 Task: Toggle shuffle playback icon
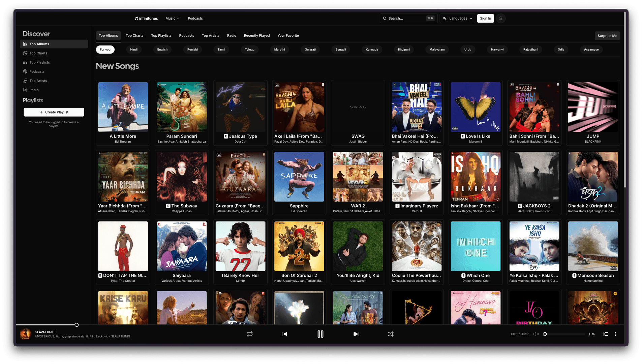(391, 334)
